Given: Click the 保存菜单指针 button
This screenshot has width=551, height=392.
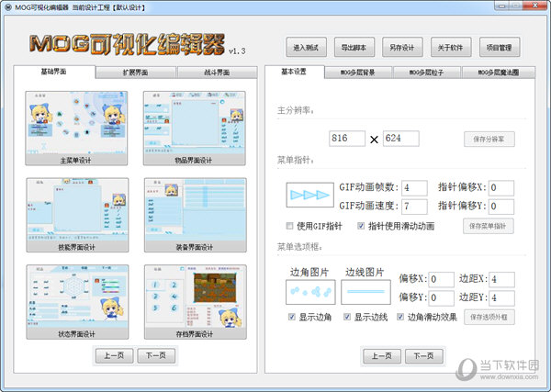Looking at the screenshot, I should click(x=489, y=226).
